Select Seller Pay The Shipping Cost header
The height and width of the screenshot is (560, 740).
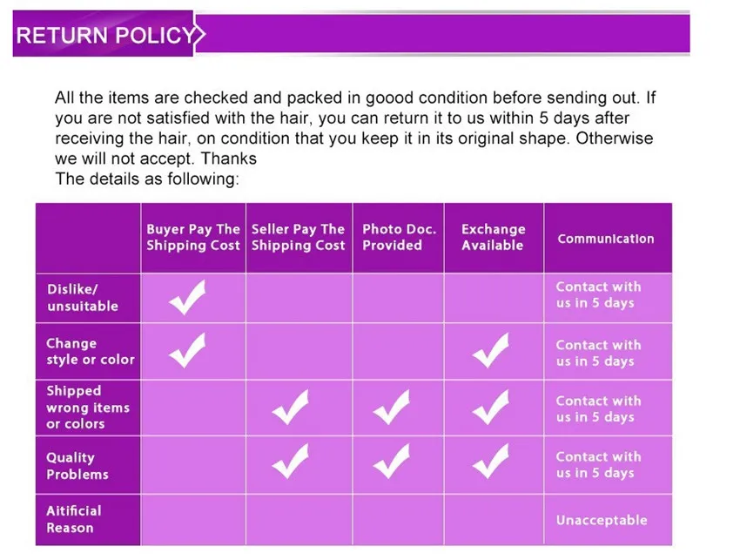coord(299,238)
